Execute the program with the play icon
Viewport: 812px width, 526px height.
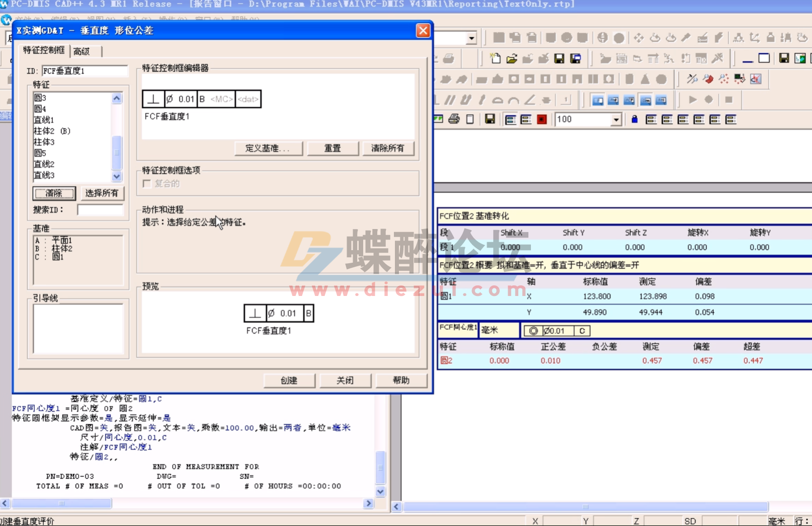(x=693, y=99)
